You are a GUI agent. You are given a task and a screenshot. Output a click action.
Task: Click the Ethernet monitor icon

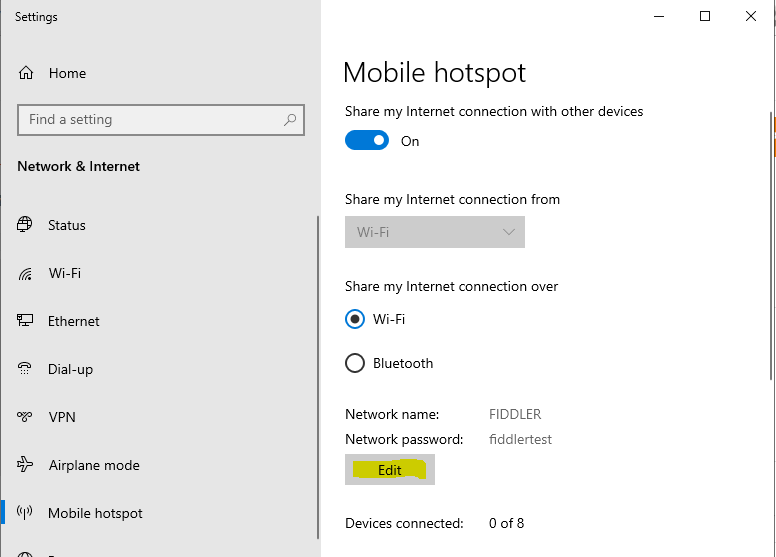tap(25, 320)
